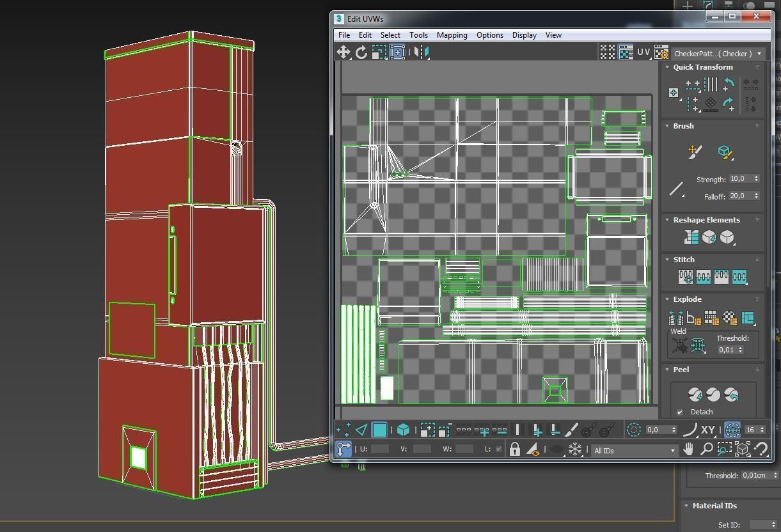Click Rotate 90 degrees clockwise icon
This screenshot has width=781, height=532.
[x=728, y=104]
